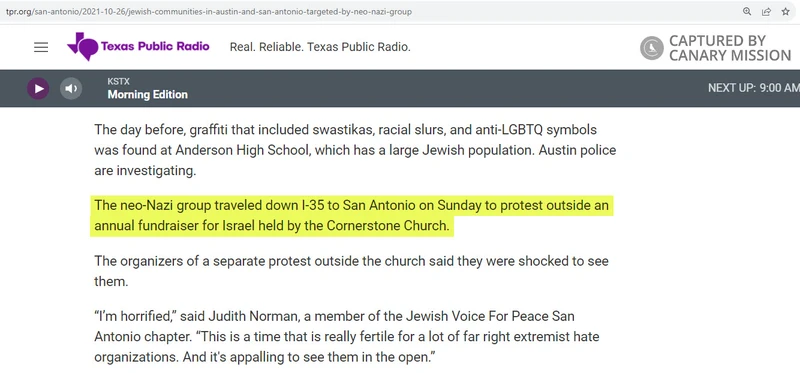Click the CAPTURED BY CANARY MISSION text
Screen dimensions: 800x373
pos(730,48)
